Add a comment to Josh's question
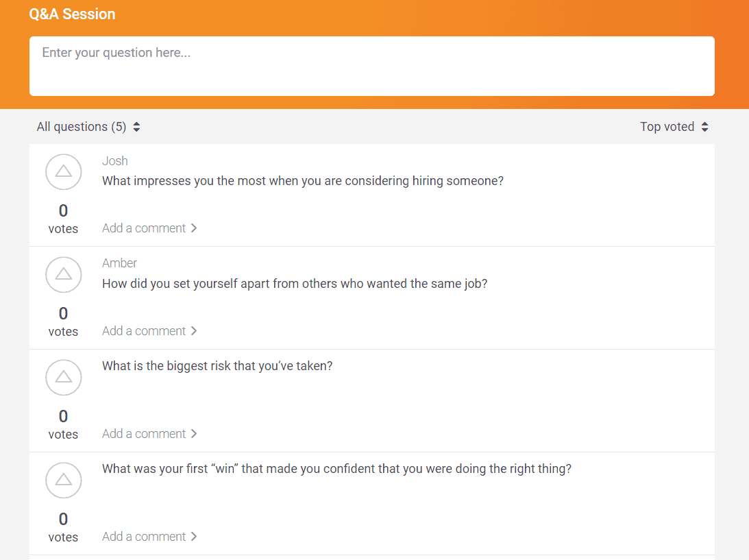 [144, 228]
